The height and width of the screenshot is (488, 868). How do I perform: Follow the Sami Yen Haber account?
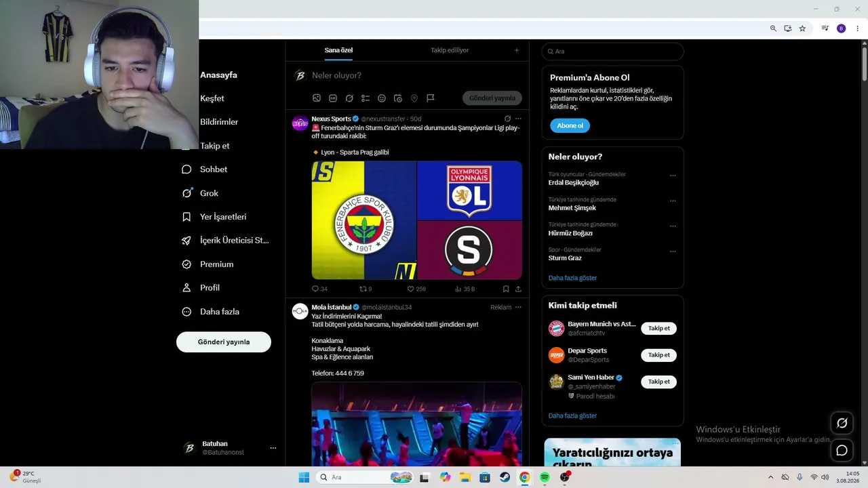658,382
